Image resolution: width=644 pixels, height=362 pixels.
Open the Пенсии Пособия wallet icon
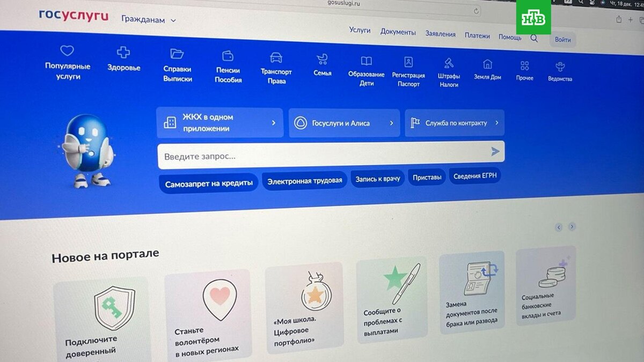point(228,55)
